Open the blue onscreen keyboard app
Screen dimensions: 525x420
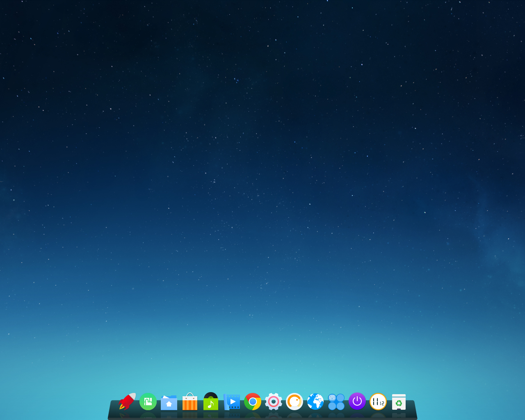point(336,402)
